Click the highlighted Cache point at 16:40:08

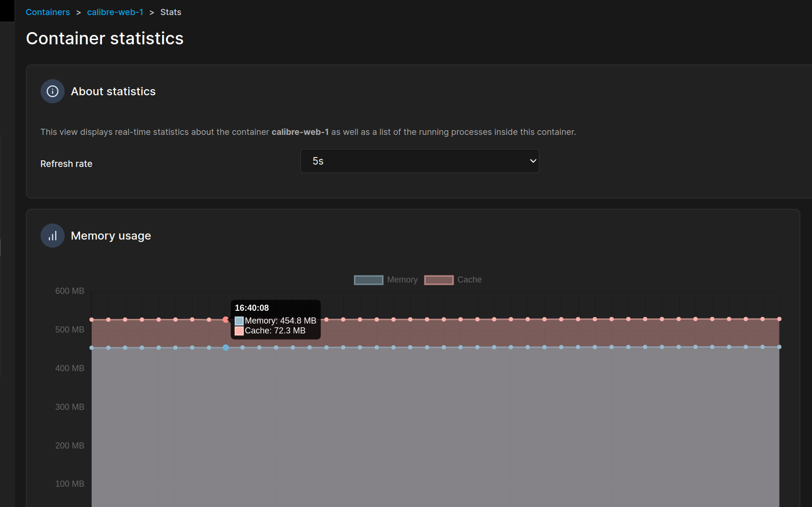(225, 320)
